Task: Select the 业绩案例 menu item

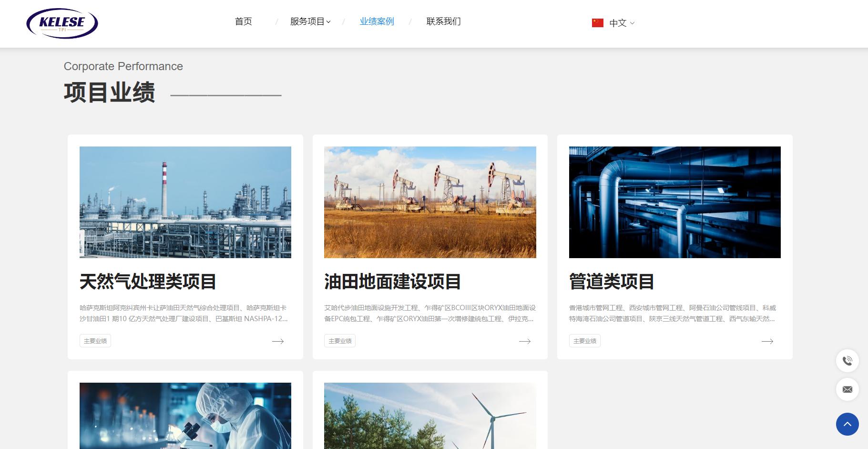Action: (377, 21)
